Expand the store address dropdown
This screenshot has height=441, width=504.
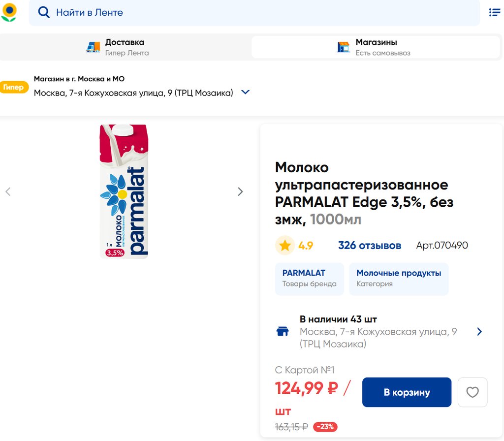click(246, 92)
